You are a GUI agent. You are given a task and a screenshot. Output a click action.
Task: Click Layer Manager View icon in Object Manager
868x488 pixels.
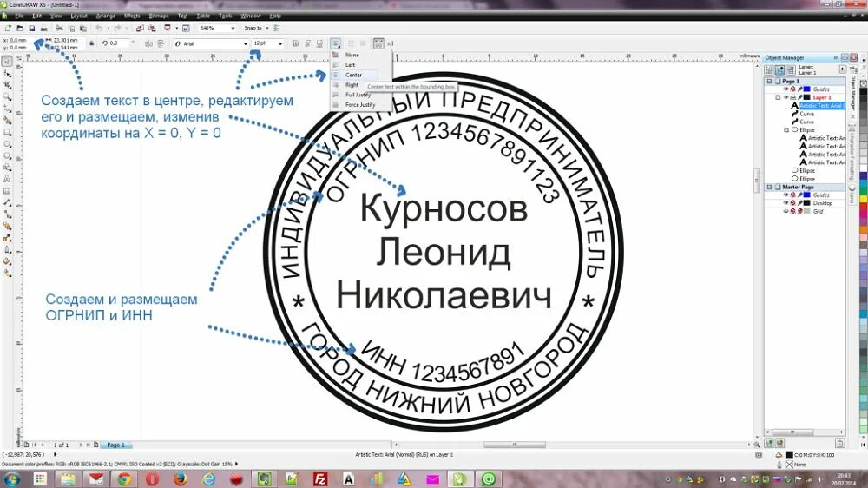(x=791, y=69)
